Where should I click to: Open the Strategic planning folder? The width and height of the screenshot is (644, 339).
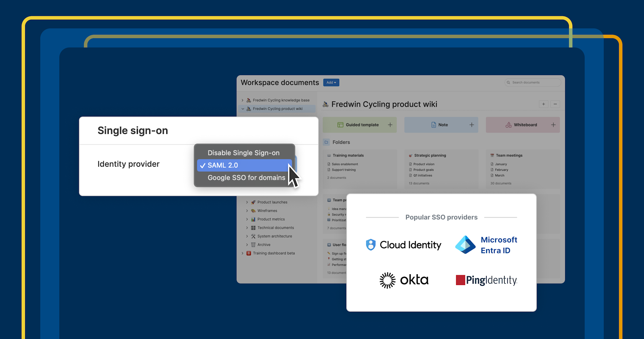tap(430, 155)
